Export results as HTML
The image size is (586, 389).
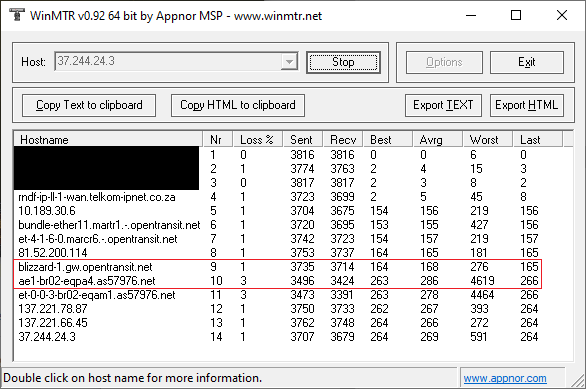[x=527, y=105]
